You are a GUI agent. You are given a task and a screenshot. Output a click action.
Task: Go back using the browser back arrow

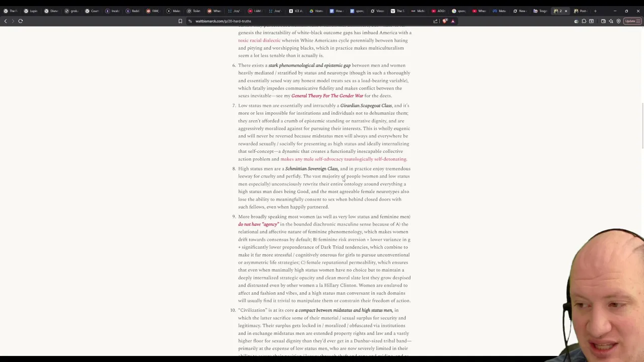6,21
